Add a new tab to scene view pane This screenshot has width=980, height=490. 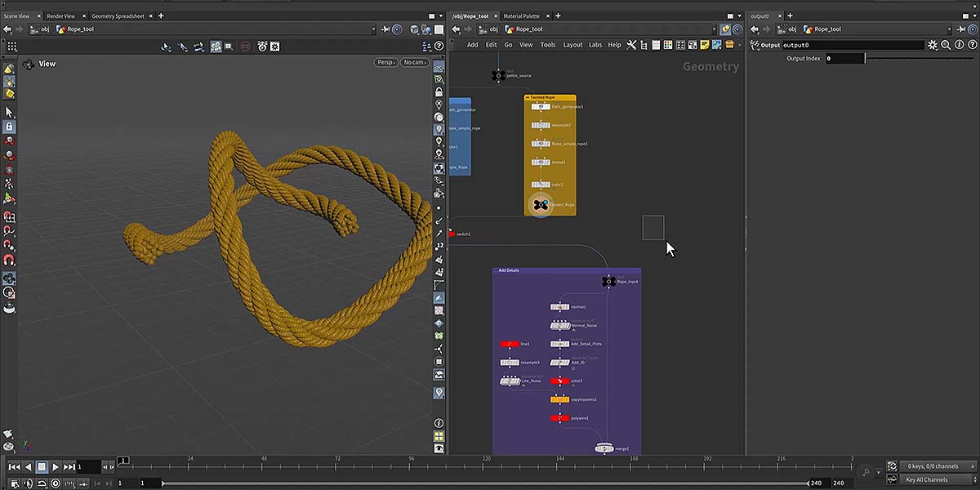pyautogui.click(x=160, y=16)
